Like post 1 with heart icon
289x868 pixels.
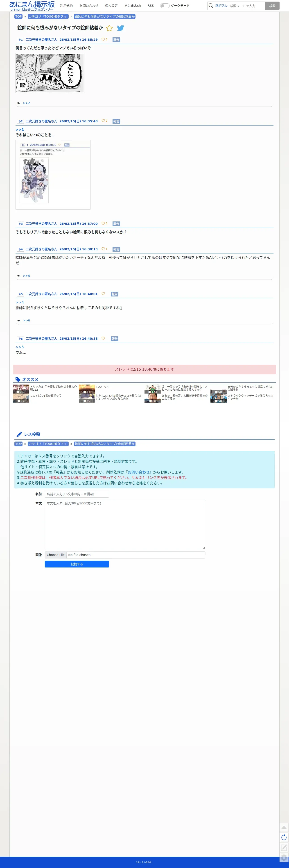(x=103, y=39)
